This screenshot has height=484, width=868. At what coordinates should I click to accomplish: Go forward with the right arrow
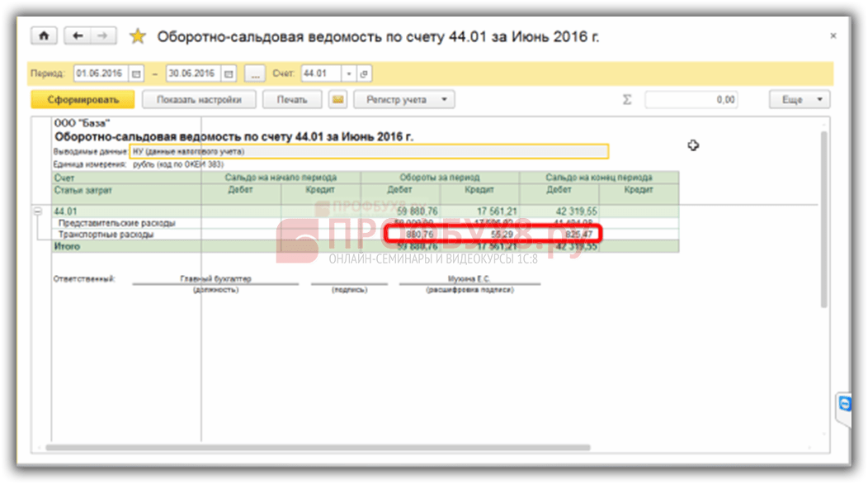tap(102, 36)
